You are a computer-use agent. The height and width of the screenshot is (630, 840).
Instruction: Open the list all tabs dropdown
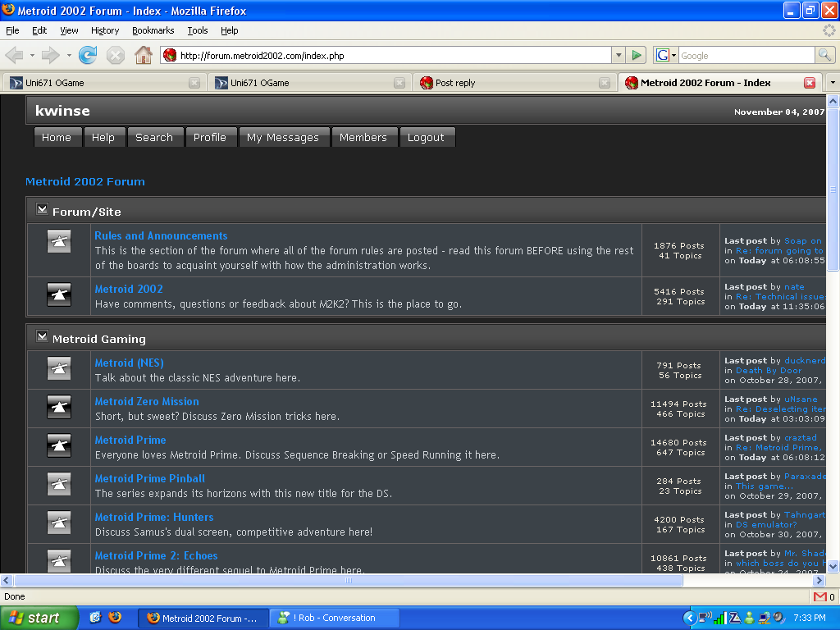click(x=832, y=83)
